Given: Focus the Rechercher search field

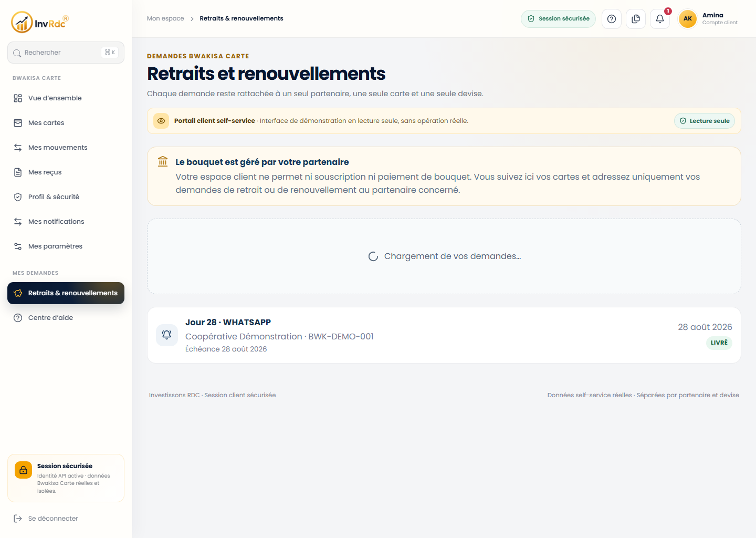Looking at the screenshot, I should click(66, 53).
